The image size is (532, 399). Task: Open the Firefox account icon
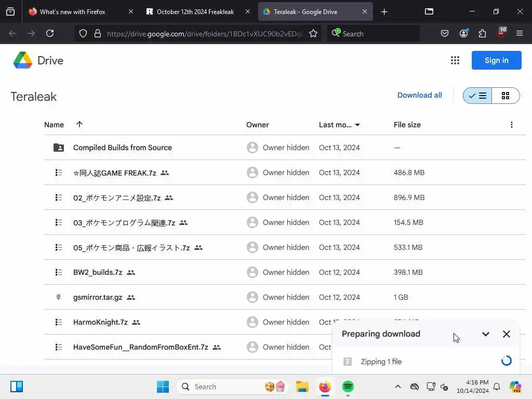[x=464, y=33]
